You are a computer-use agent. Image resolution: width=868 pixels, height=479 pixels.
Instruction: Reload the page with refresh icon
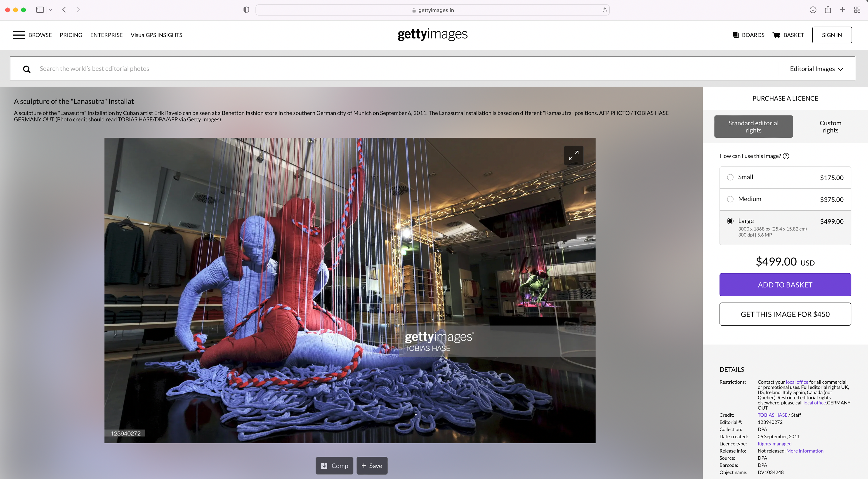tap(604, 10)
